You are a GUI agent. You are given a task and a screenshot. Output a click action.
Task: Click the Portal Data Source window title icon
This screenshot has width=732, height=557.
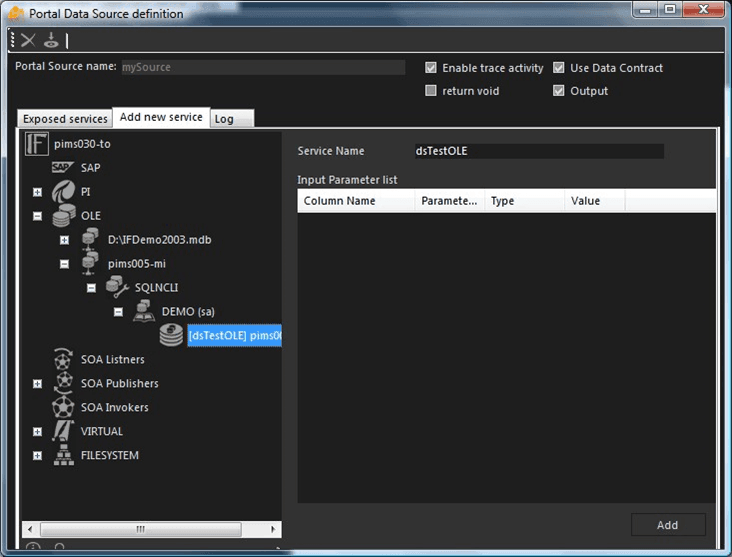[x=16, y=14]
